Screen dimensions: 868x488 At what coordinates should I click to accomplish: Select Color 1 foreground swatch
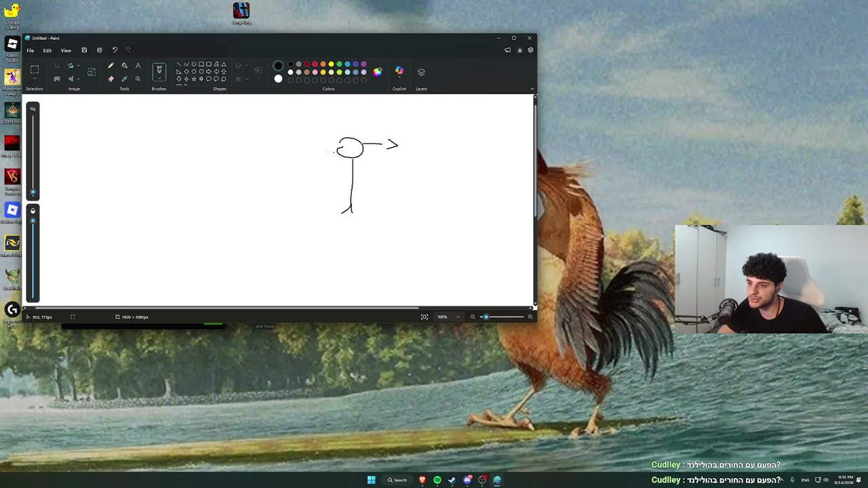pos(278,66)
